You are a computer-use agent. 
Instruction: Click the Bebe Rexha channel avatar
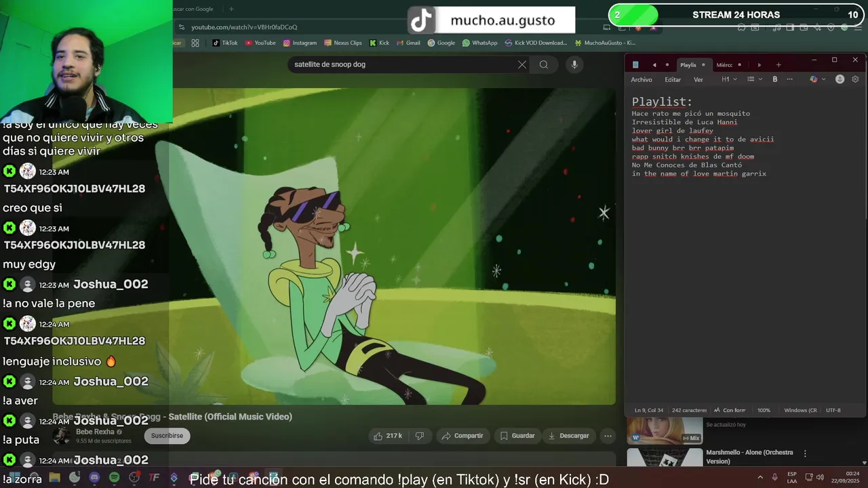[62, 436]
